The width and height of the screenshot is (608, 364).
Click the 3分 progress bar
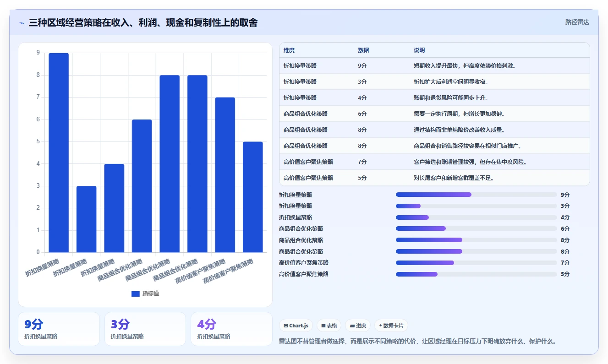[477, 206]
